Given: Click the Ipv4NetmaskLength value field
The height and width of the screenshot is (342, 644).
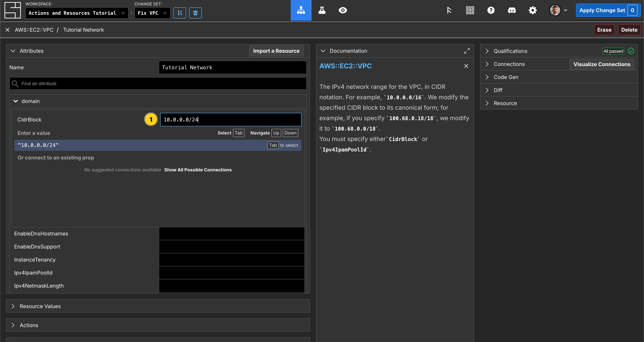Looking at the screenshot, I should [x=232, y=285].
